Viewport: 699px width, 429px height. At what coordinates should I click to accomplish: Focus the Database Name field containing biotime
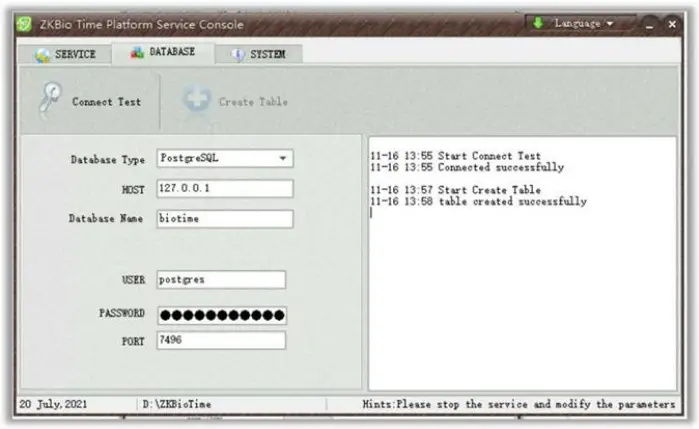(x=225, y=219)
